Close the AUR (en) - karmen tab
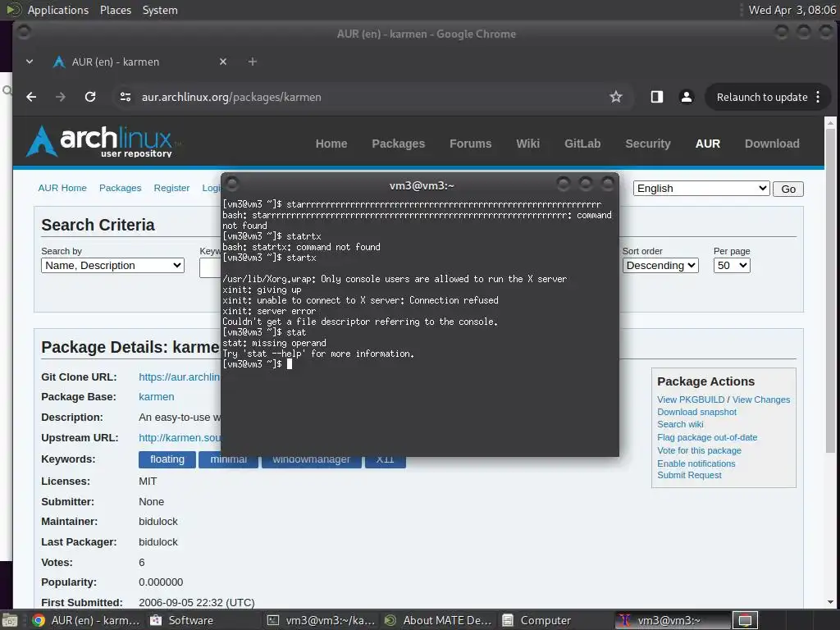 [223, 62]
